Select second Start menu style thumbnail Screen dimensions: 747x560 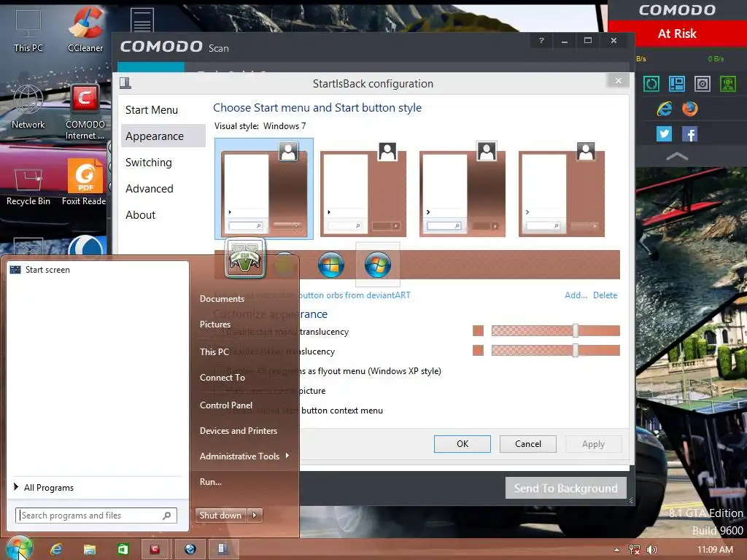click(x=363, y=189)
